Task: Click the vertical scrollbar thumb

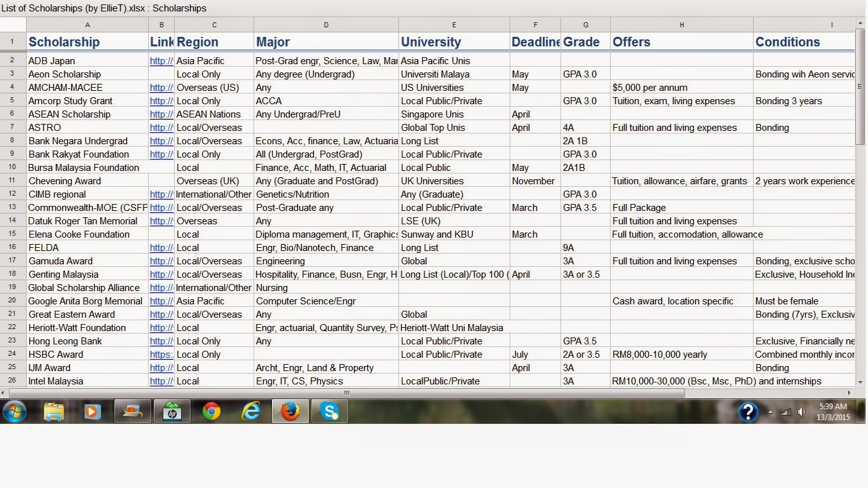Action: point(861,86)
